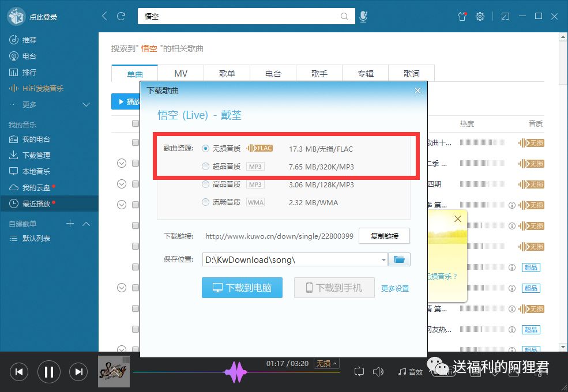Open the 电台 radio section
Viewport: 568px width, 392px height.
click(x=23, y=56)
